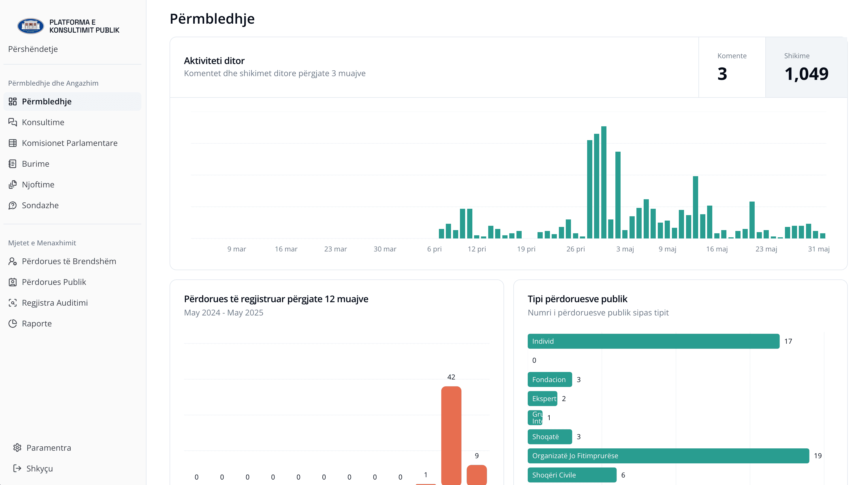Open the Konsultime sidebar link
This screenshot has height=485, width=868.
point(43,122)
